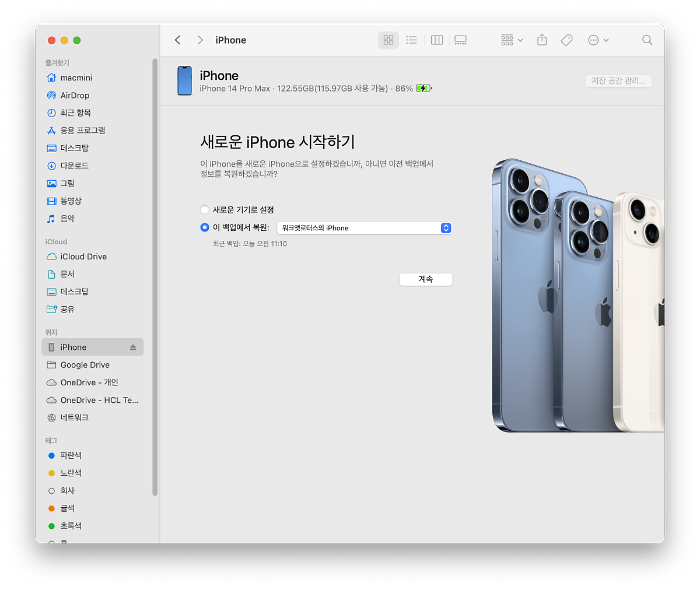Screen dimensions: 700x590
Task: Click the 새로운 iPhone 시작하기 heading
Action: (x=278, y=142)
